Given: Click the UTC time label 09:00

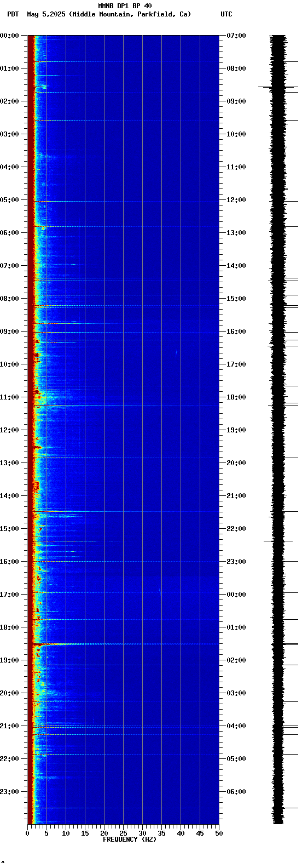Looking at the screenshot, I should point(236,101).
